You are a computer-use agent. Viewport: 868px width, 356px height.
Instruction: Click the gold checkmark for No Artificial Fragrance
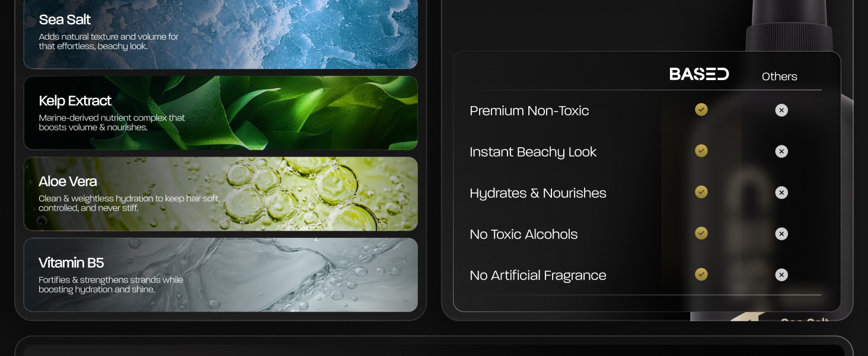coord(701,274)
